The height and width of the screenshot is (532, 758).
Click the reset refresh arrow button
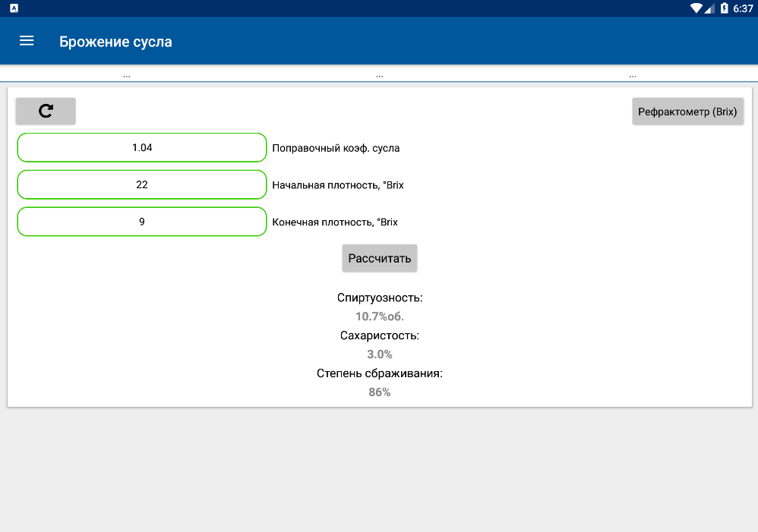[x=46, y=111]
